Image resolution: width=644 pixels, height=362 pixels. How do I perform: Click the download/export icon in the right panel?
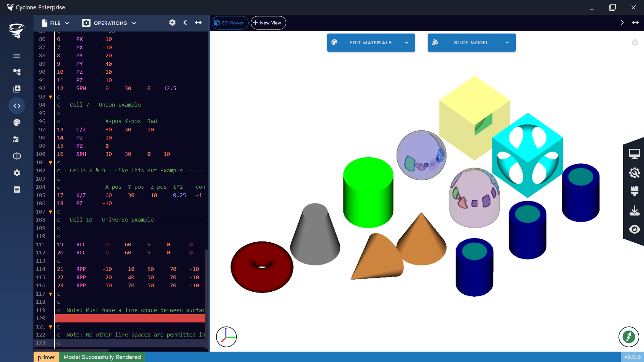coord(635,210)
